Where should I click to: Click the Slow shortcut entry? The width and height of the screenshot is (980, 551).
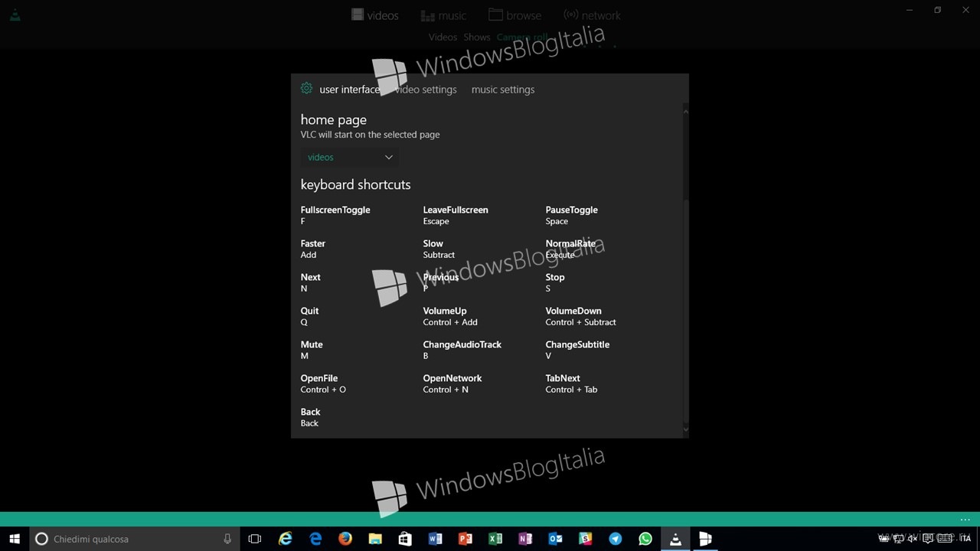coord(439,249)
